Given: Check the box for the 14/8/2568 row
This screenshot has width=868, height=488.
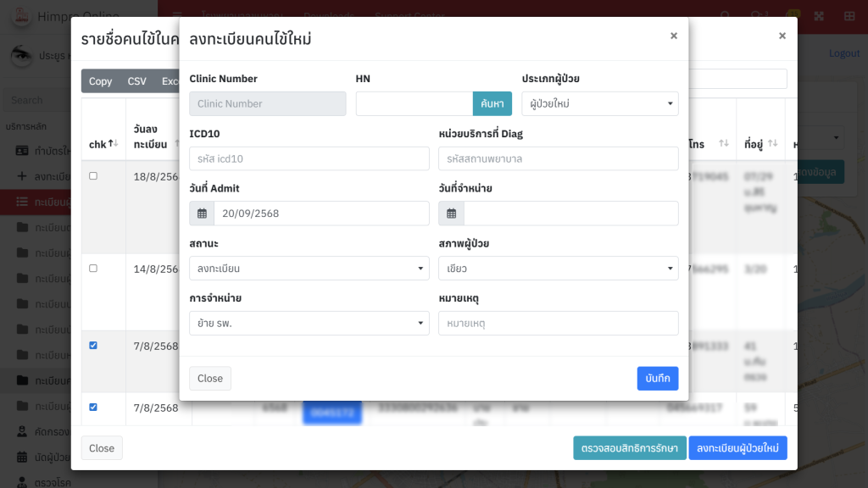Looking at the screenshot, I should 93,269.
